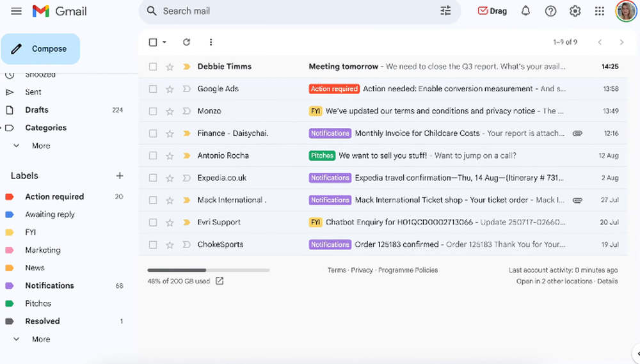Toggle importance marker on Finance - Daisychai email
The image size is (640, 364).
tap(186, 134)
